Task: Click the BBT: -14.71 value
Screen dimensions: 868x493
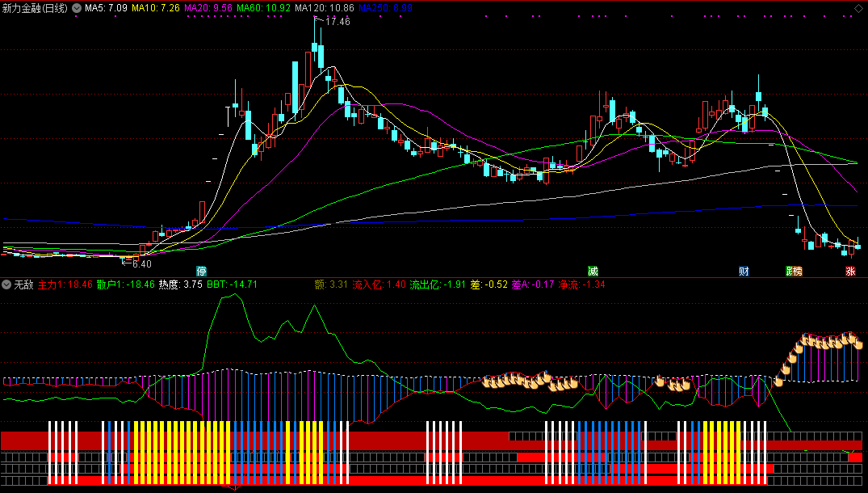Action: coord(232,284)
